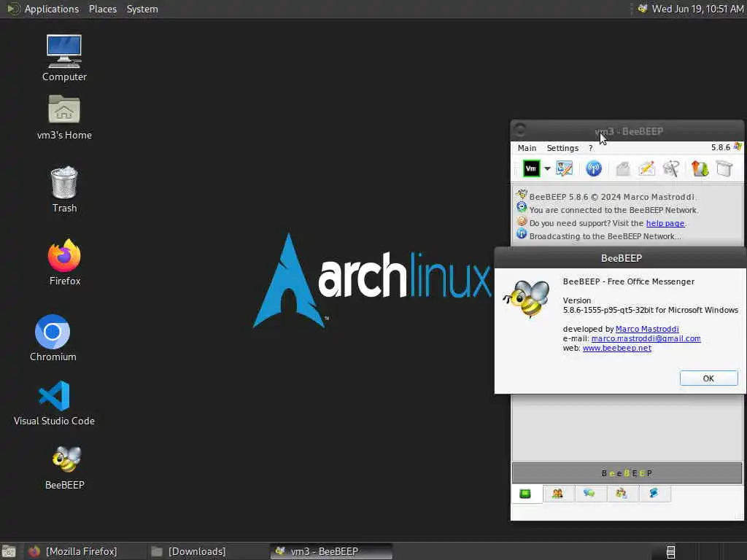The image size is (747, 560).
Task: Click the clock showing Wed Jun 19, 10:51 AM
Action: pos(697,9)
